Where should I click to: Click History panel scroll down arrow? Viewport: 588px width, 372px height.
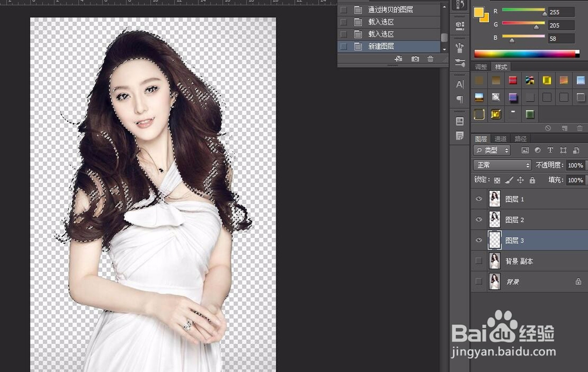click(445, 49)
